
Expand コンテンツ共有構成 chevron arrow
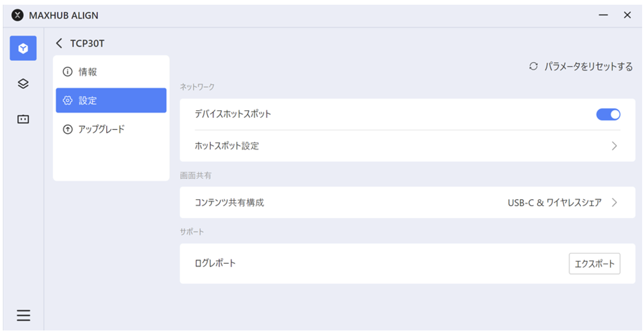coord(614,203)
